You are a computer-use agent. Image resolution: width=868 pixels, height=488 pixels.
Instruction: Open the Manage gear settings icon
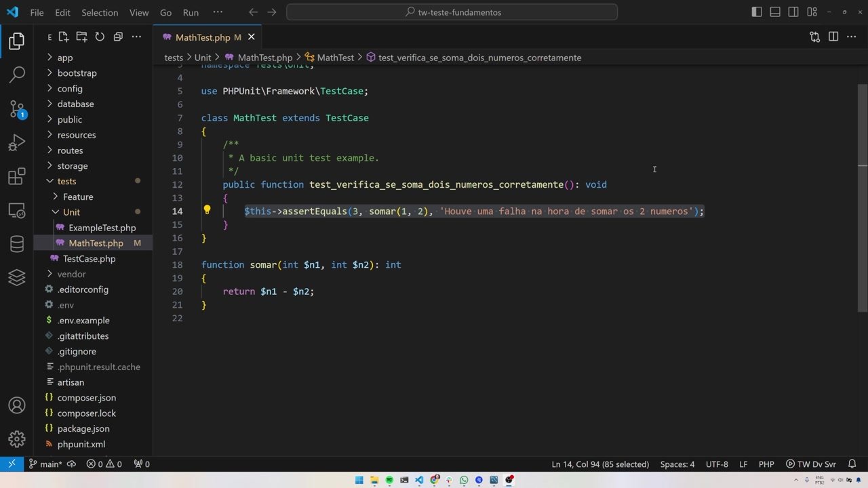(x=17, y=439)
